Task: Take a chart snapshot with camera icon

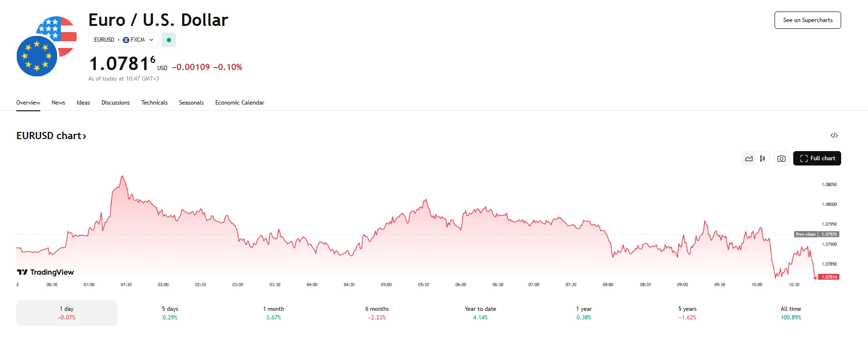Action: click(x=781, y=158)
